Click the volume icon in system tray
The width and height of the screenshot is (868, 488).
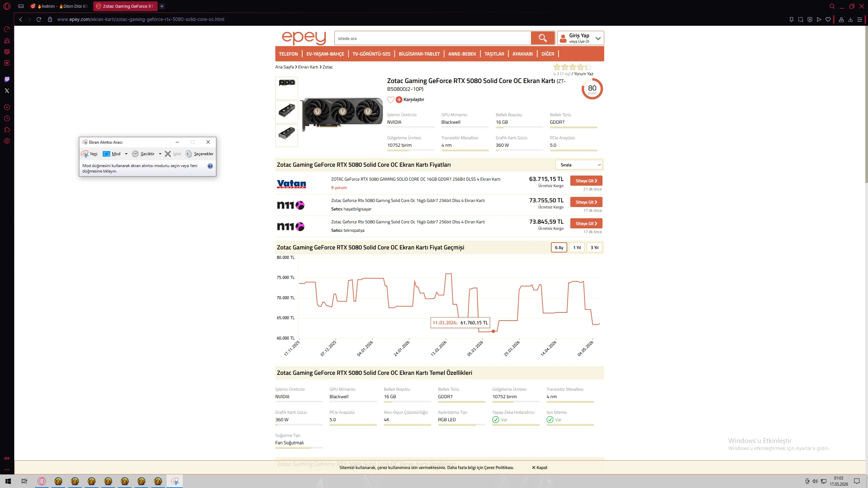(815, 481)
